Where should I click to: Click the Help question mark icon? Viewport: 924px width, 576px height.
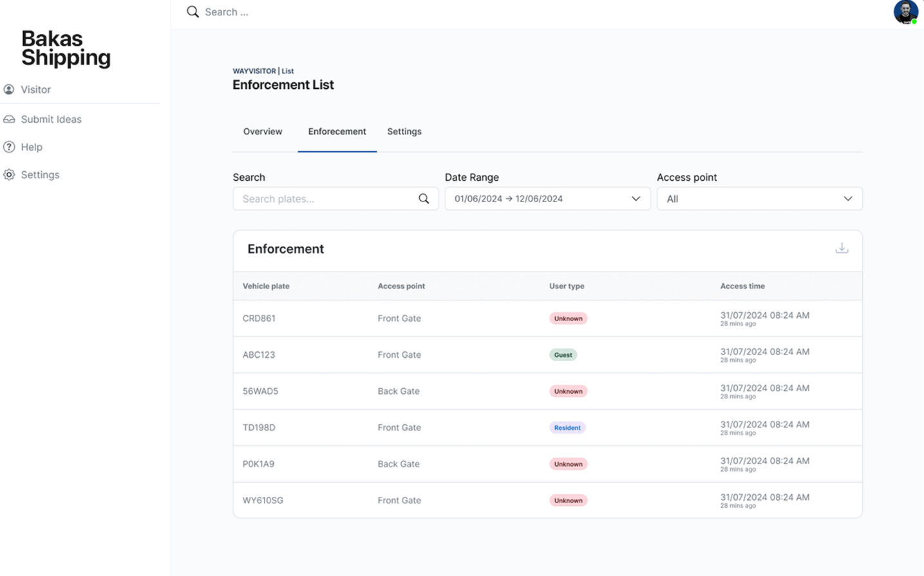coord(10,147)
